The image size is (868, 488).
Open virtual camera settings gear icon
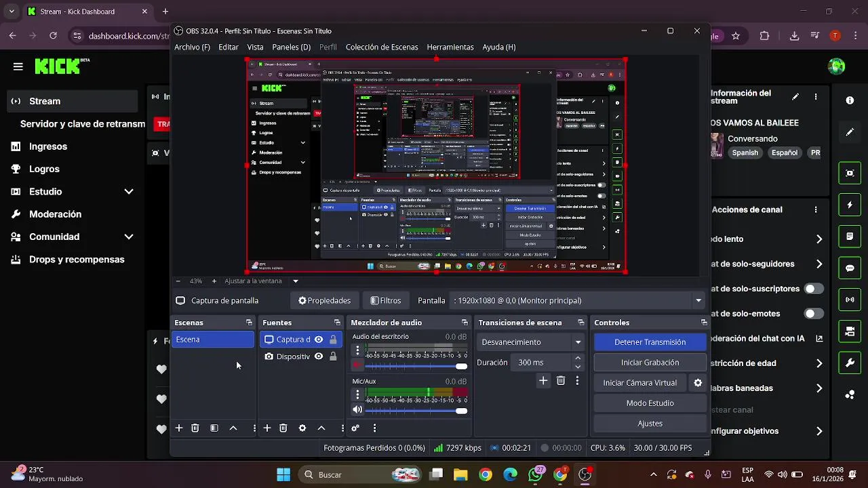click(x=698, y=383)
